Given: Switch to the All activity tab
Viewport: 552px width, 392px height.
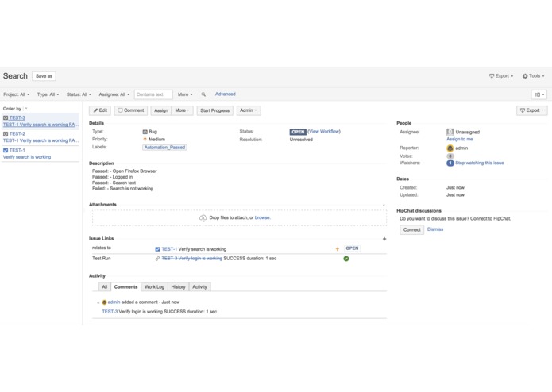Looking at the screenshot, I should [105, 287].
